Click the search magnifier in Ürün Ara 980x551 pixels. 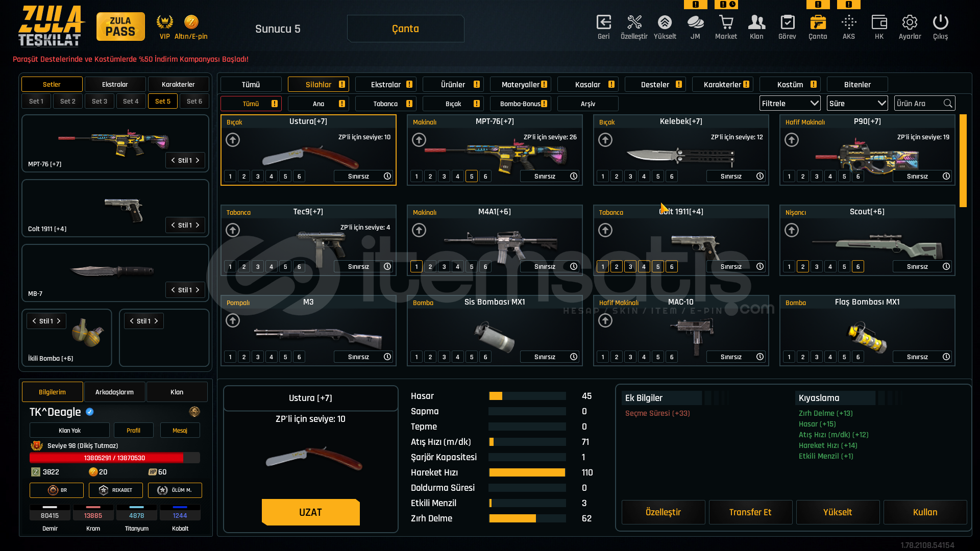948,103
